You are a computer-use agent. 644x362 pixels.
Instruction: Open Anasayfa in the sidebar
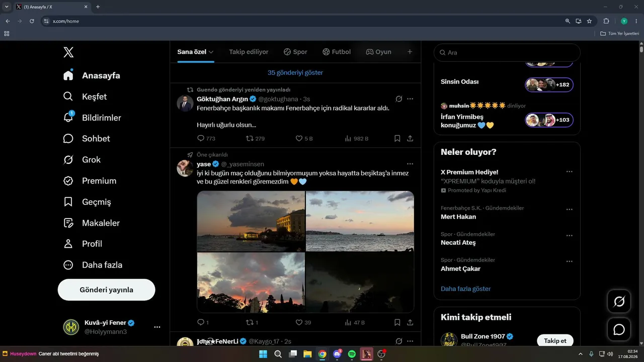pos(92,75)
